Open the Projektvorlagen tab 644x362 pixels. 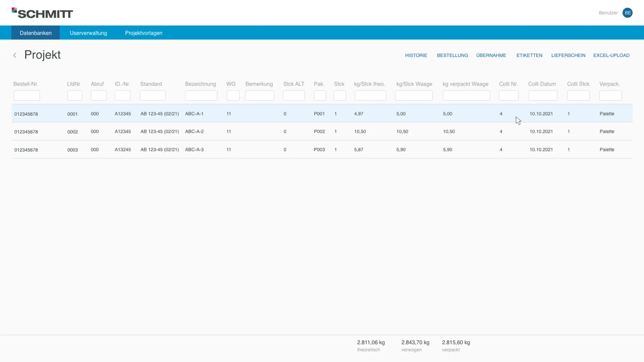click(144, 33)
